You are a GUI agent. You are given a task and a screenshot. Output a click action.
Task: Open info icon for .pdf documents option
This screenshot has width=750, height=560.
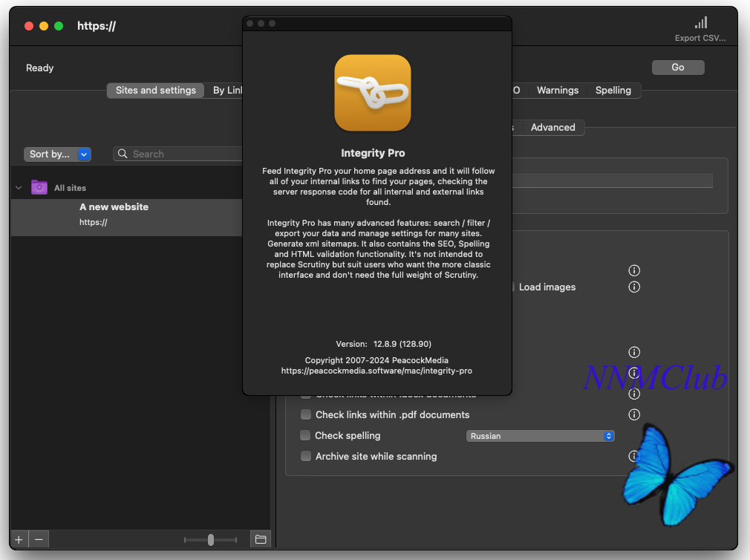click(x=633, y=414)
